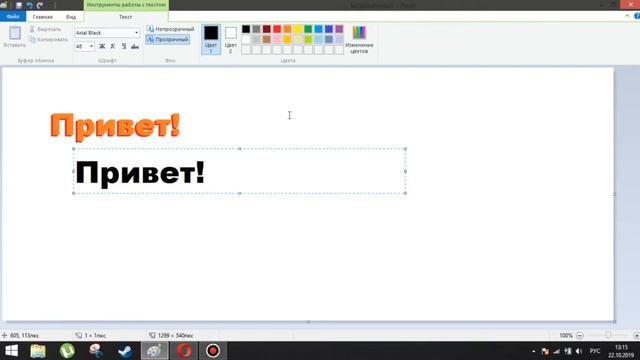Screen dimensions: 640x360
Task: Open the screen recorder taskbar icon
Action: tap(213, 351)
